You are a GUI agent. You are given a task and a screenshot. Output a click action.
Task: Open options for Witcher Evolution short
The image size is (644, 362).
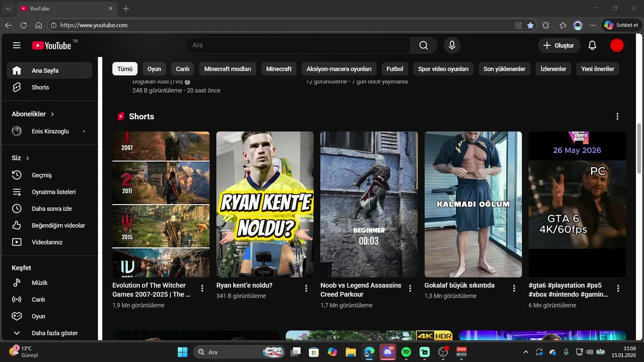coord(202,288)
